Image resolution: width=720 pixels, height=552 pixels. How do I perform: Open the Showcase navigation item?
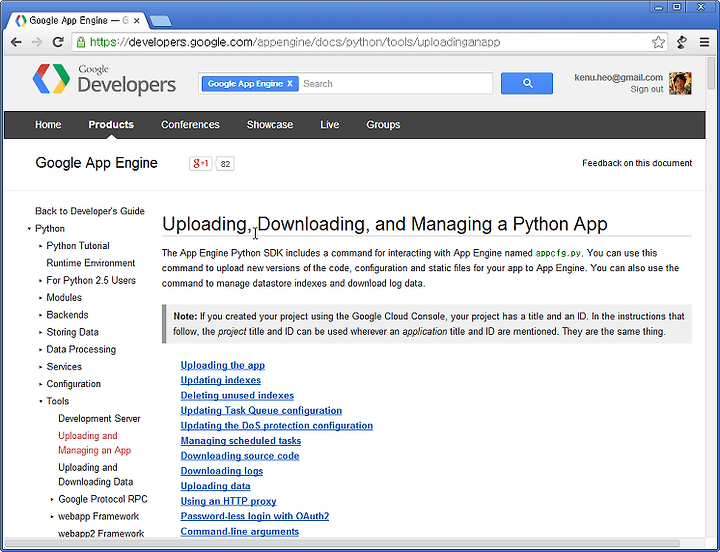(x=270, y=124)
